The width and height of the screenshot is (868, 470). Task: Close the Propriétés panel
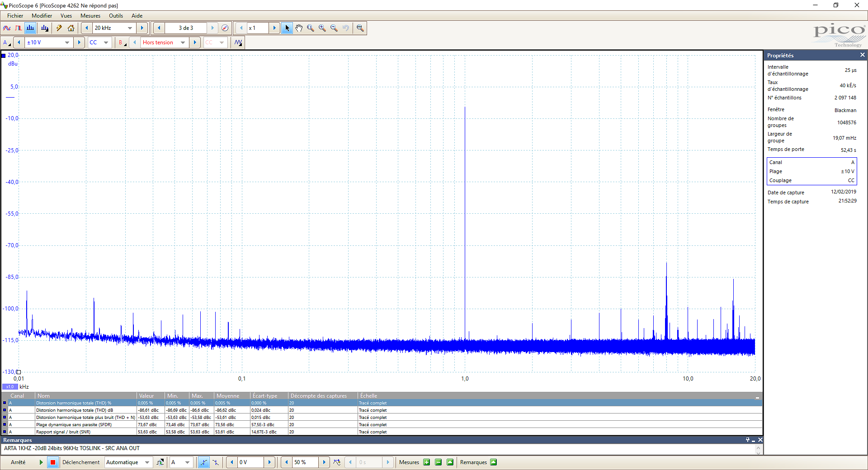(x=862, y=55)
